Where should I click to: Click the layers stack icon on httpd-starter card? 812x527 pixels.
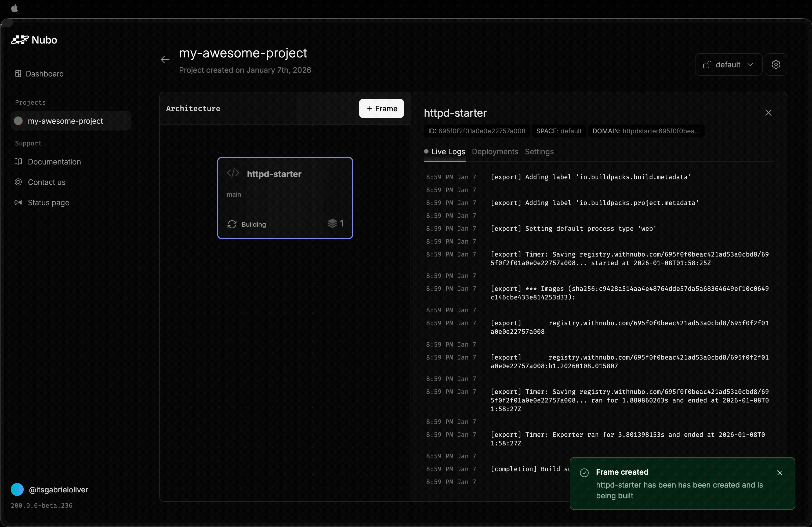click(x=332, y=223)
